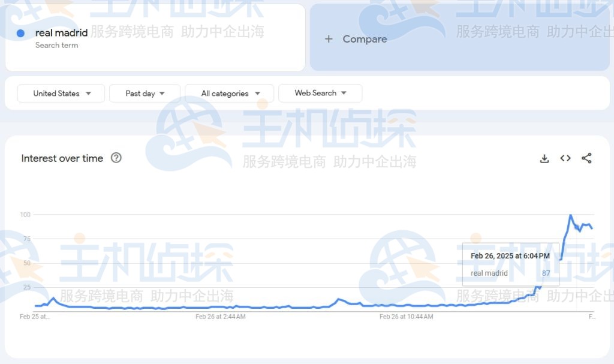Click the peak point on the trend line
The width and height of the screenshot is (614, 364).
click(x=571, y=215)
